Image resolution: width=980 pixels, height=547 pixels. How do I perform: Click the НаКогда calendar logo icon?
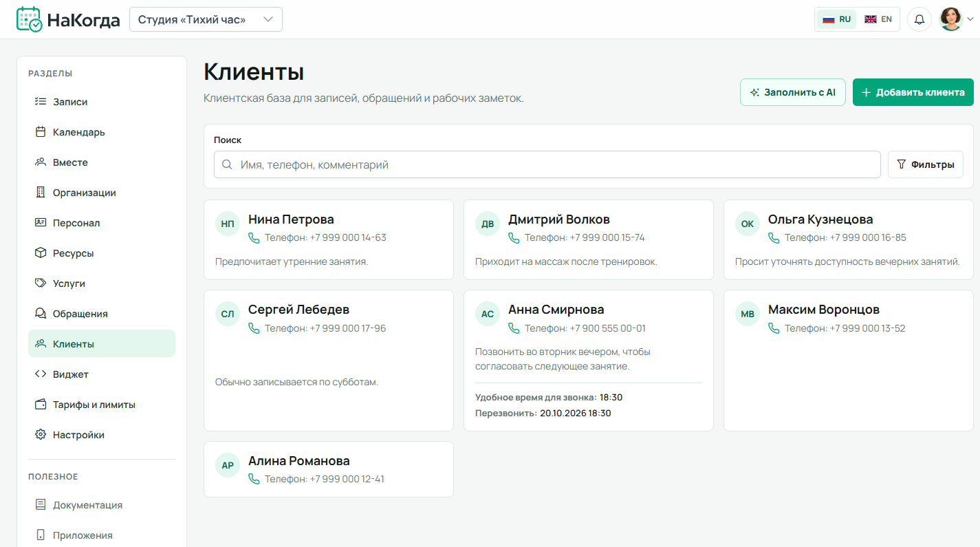pos(29,19)
